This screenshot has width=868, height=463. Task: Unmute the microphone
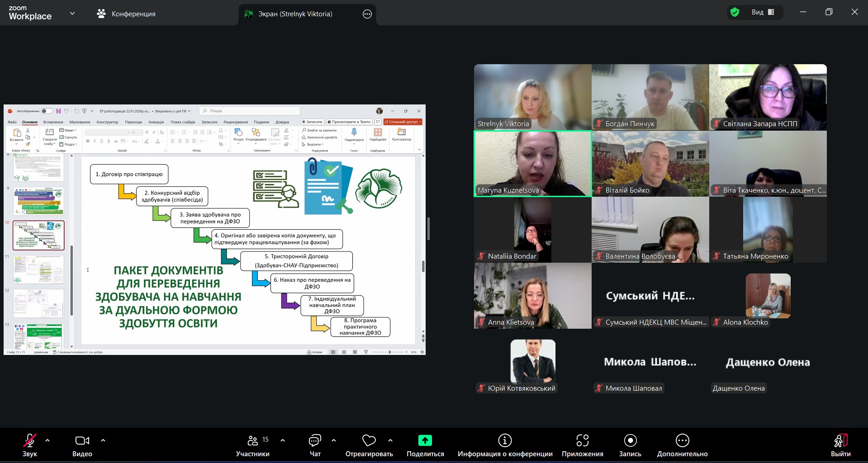[30, 445]
